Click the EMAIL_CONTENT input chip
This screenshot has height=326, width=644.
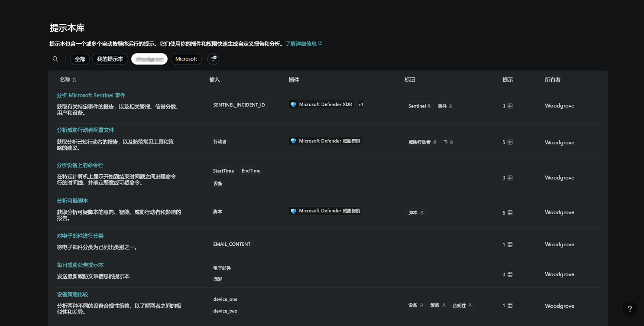(232, 244)
